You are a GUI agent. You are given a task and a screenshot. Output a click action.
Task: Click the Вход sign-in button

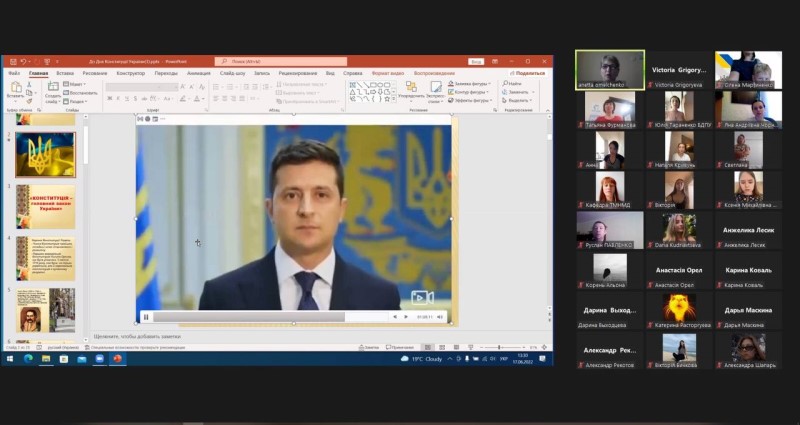click(x=476, y=62)
